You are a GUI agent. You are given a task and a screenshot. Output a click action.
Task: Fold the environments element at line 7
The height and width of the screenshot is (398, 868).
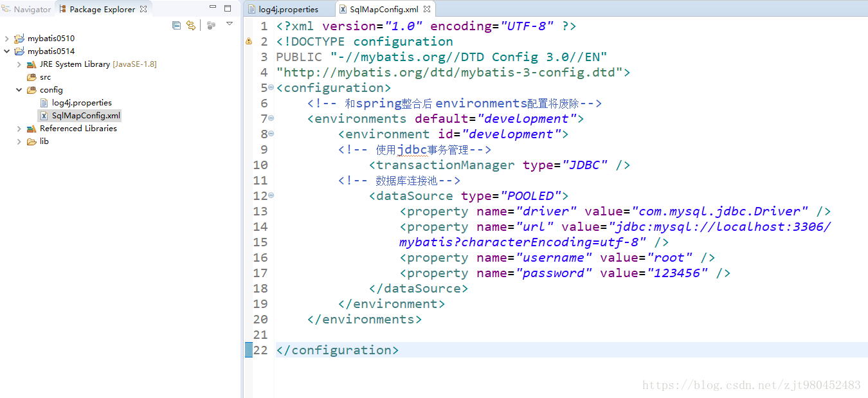click(271, 118)
